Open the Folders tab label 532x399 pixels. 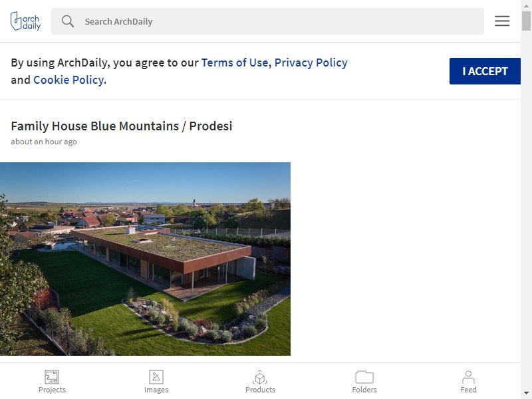click(364, 390)
